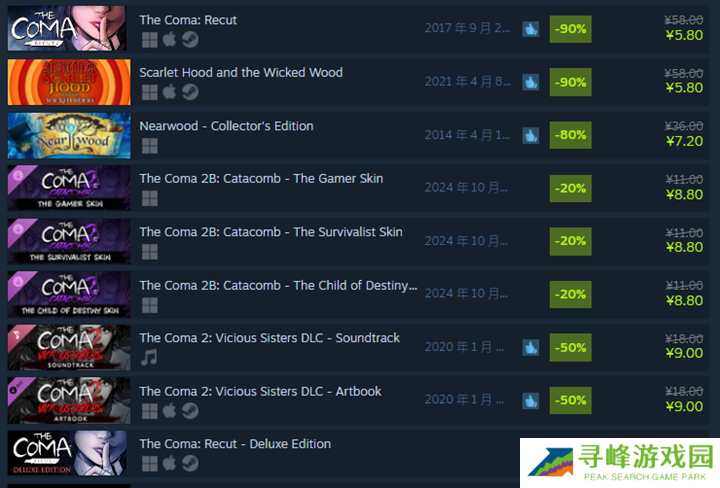Click the positive review thumbs-up icon for The Coma: Recut

click(x=530, y=29)
